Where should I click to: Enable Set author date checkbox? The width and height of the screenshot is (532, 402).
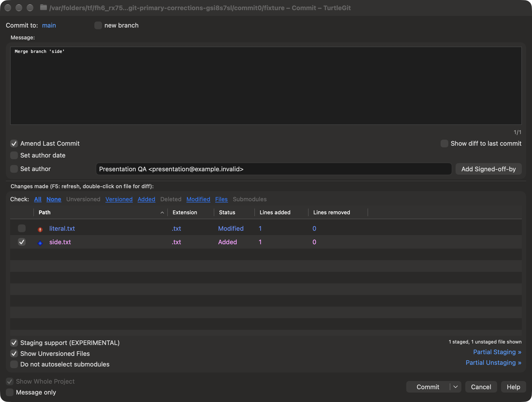tap(14, 155)
